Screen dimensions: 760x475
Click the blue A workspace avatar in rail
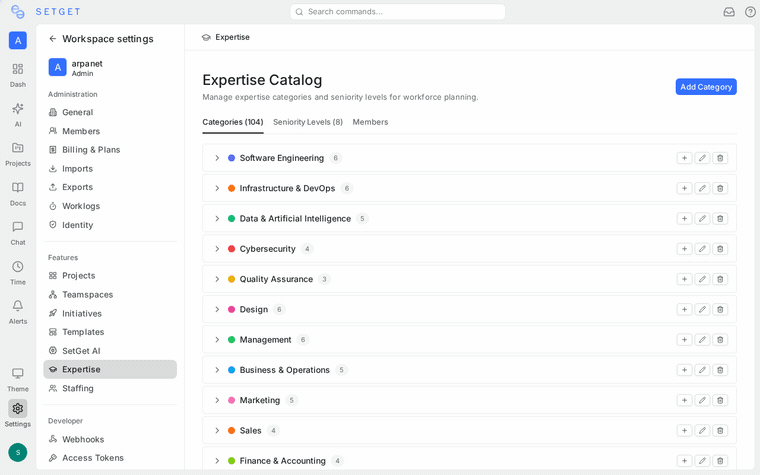[x=18, y=40]
